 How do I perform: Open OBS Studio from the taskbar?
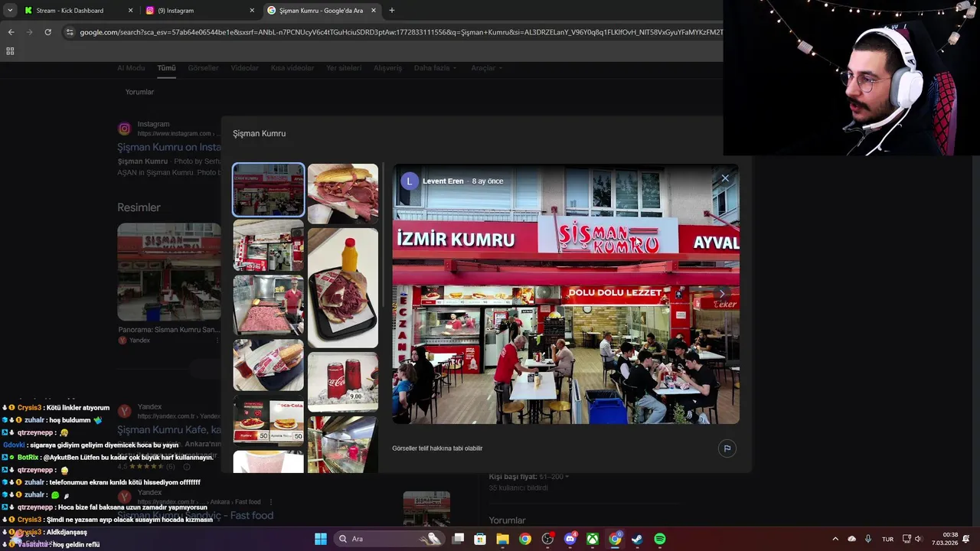pos(547,539)
